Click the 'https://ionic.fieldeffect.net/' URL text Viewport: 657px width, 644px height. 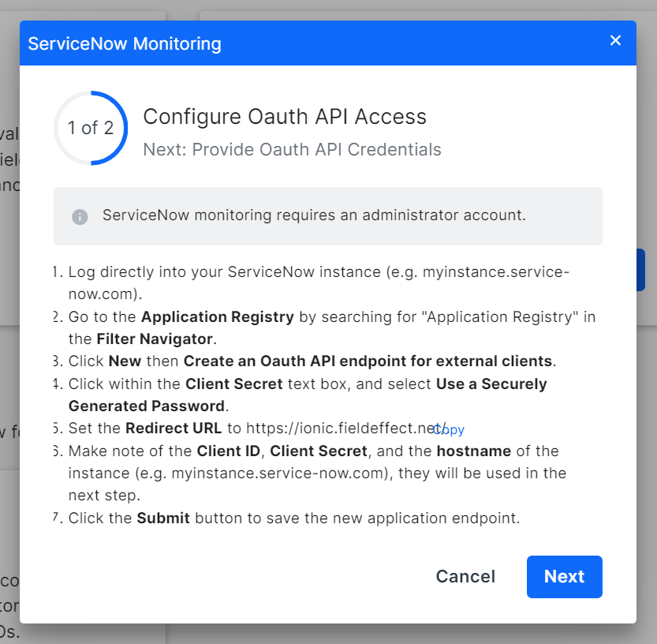point(346,428)
